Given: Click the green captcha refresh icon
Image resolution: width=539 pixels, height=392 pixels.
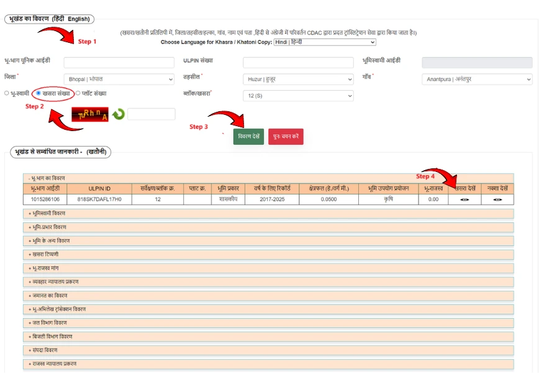Looking at the screenshot, I should pos(119,114).
